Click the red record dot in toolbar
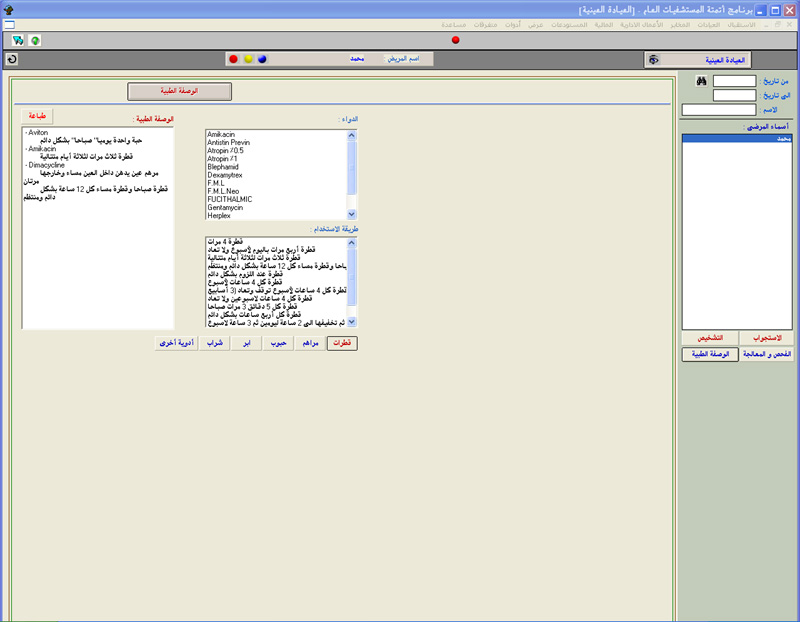 [x=456, y=40]
